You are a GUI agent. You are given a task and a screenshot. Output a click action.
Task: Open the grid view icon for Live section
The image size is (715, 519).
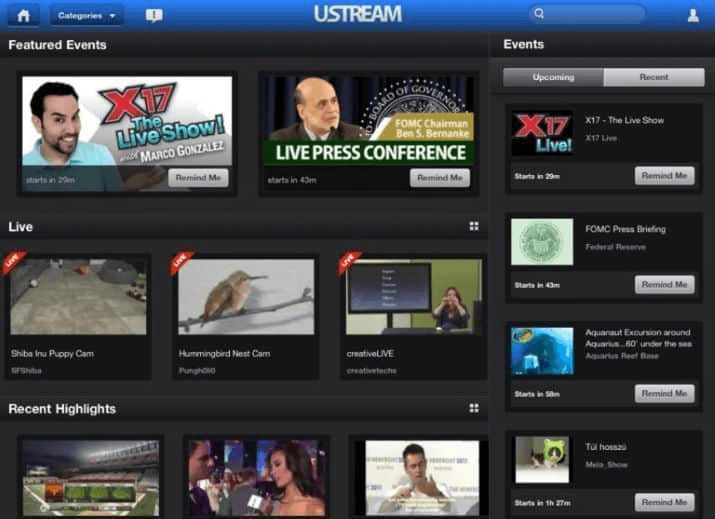474,226
